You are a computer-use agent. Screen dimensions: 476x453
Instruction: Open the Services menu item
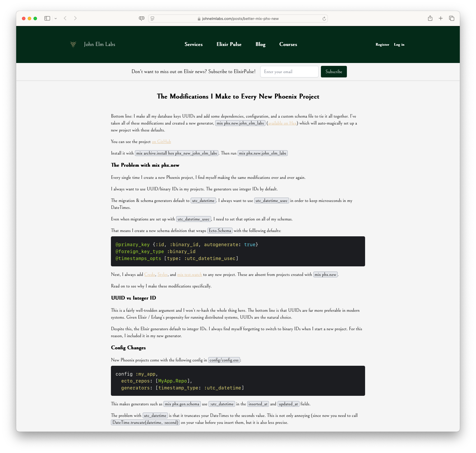click(x=194, y=44)
